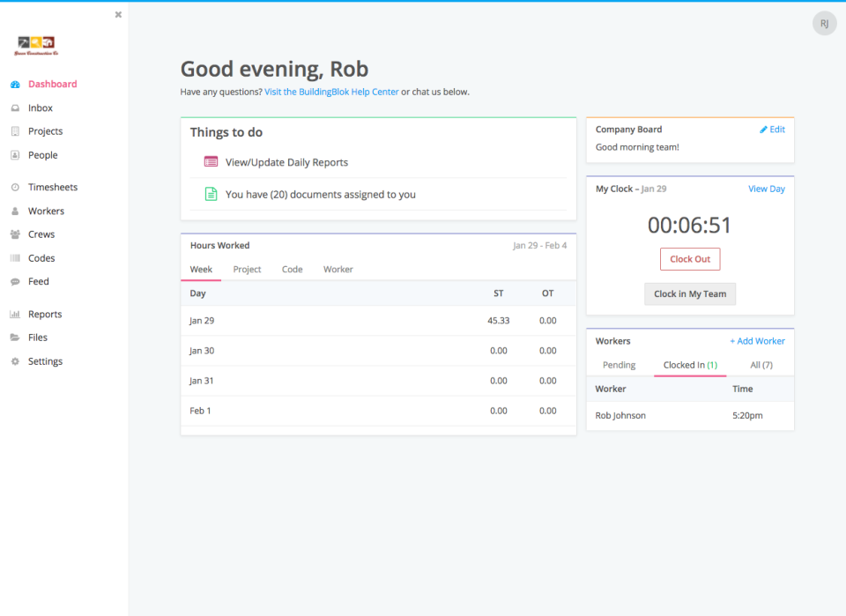Click the green document icon for assigned documents
The image size is (846, 616).
(211, 191)
